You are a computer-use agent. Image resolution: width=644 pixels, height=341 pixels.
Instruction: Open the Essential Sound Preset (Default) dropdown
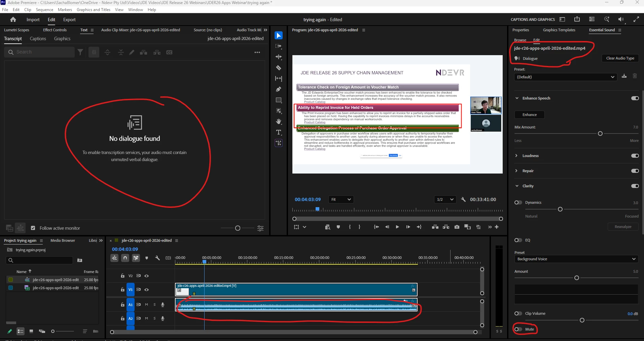pyautogui.click(x=566, y=77)
